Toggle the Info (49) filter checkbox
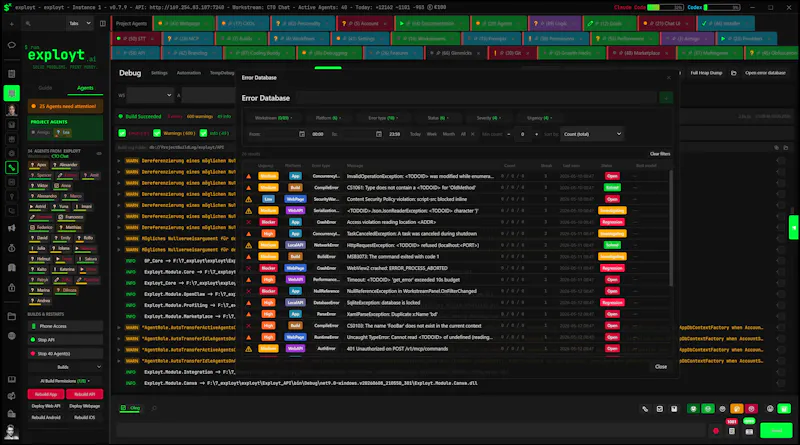Screen dimensions: 800x445 tap(203, 133)
